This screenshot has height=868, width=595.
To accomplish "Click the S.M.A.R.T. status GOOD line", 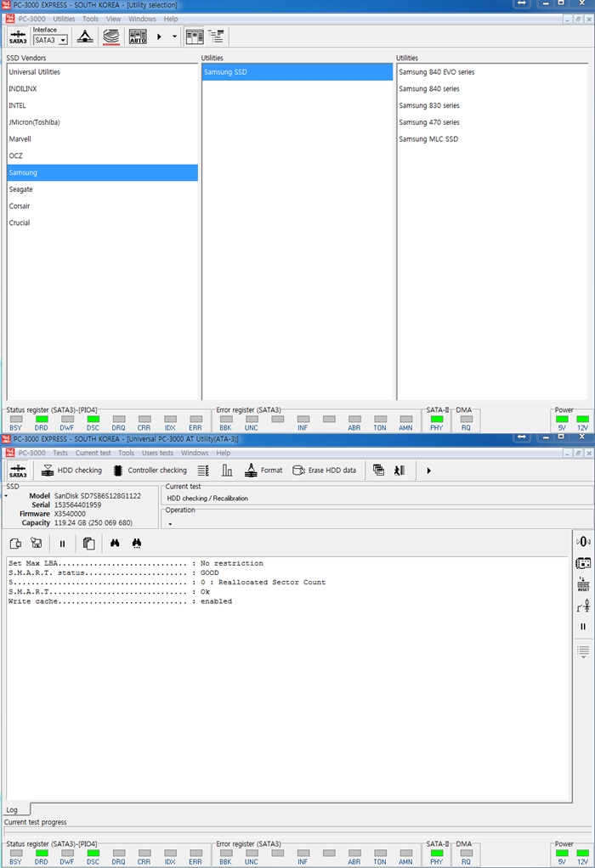I will 114,573.
